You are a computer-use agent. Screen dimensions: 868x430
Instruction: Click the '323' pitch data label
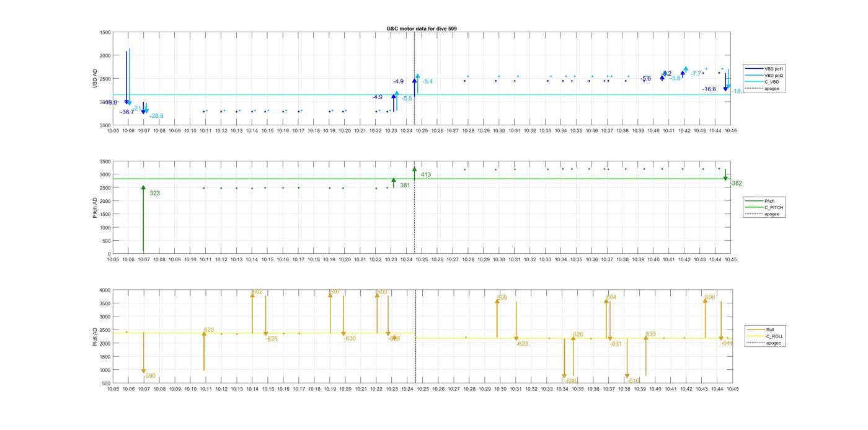point(155,194)
